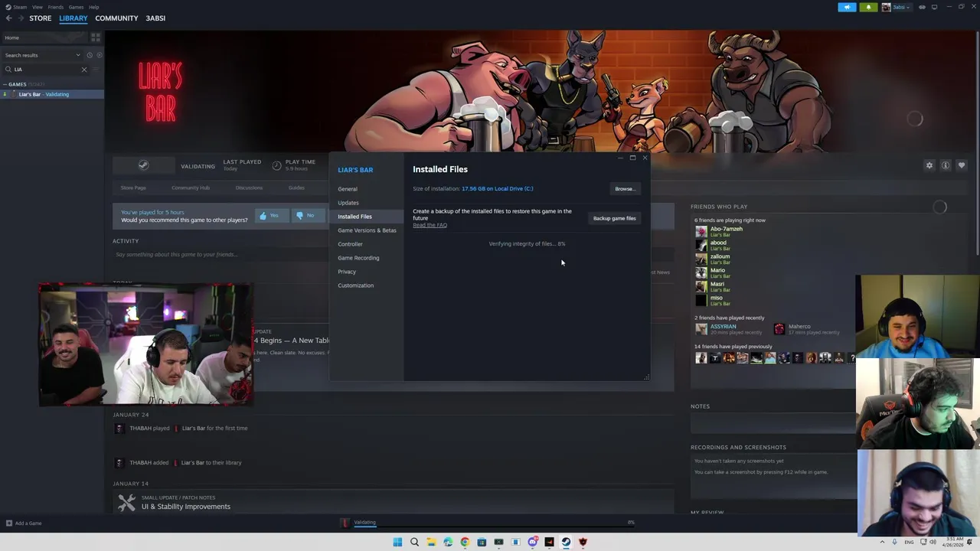
Task: Clear the LIA search text
Action: click(84, 70)
